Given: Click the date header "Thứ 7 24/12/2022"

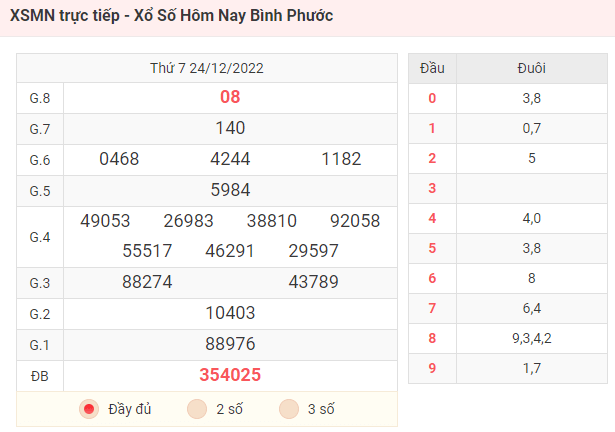Looking at the screenshot, I should click(207, 68).
